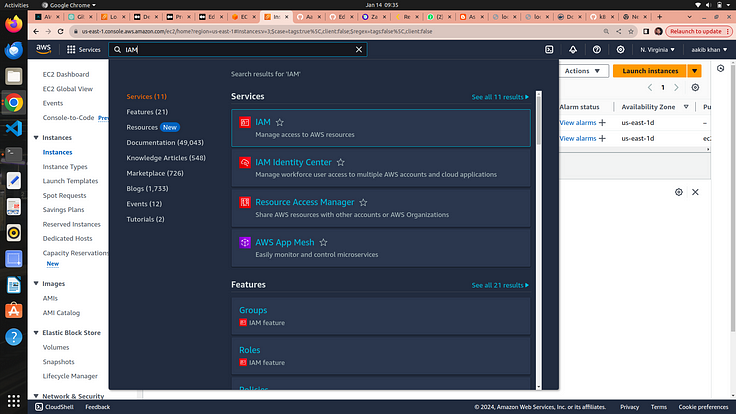The image size is (736, 414).
Task: Click Relaunch to update button
Action: pos(698,31)
